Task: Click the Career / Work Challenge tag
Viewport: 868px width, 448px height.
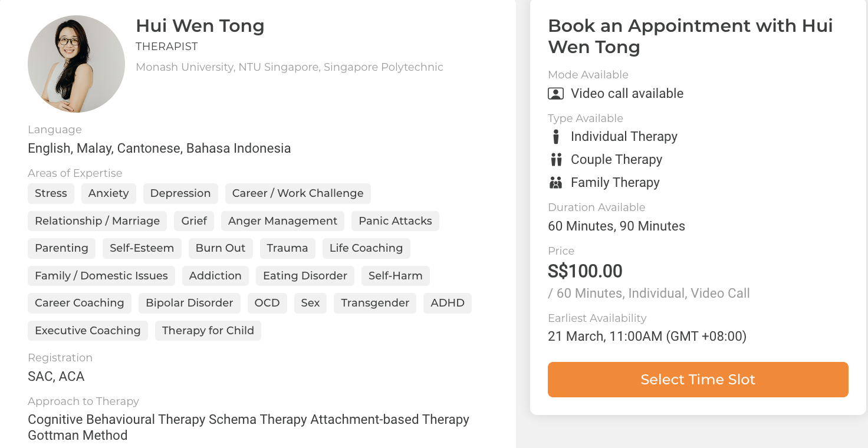Action: [x=298, y=193]
